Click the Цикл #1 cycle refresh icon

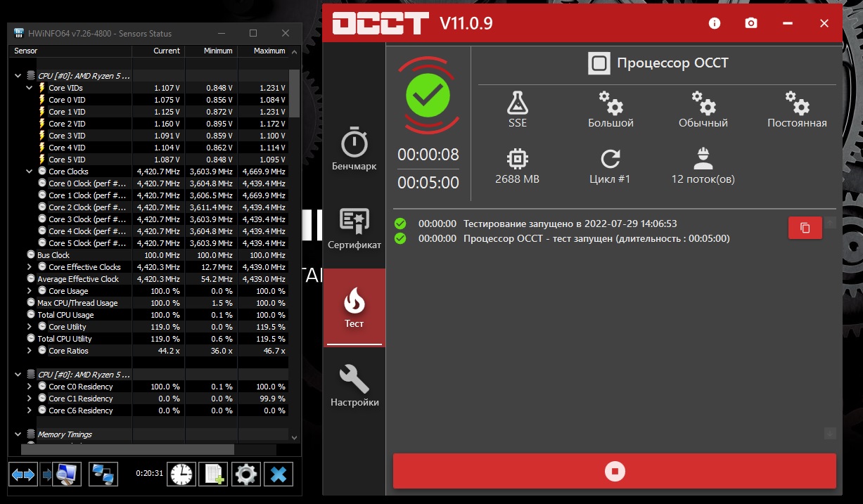coord(610,159)
